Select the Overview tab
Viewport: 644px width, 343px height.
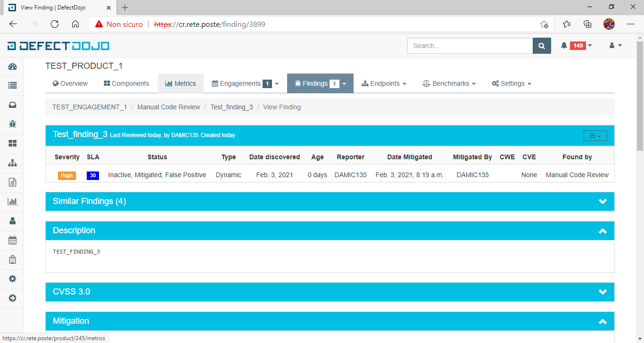click(70, 83)
